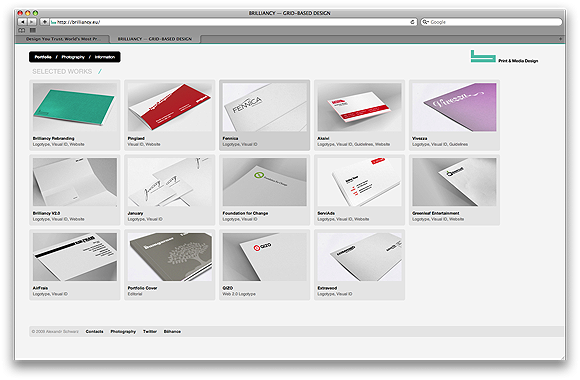Open the Vivezza purple thumbnail
Image resolution: width=580 pixels, height=380 pixels.
pos(454,107)
